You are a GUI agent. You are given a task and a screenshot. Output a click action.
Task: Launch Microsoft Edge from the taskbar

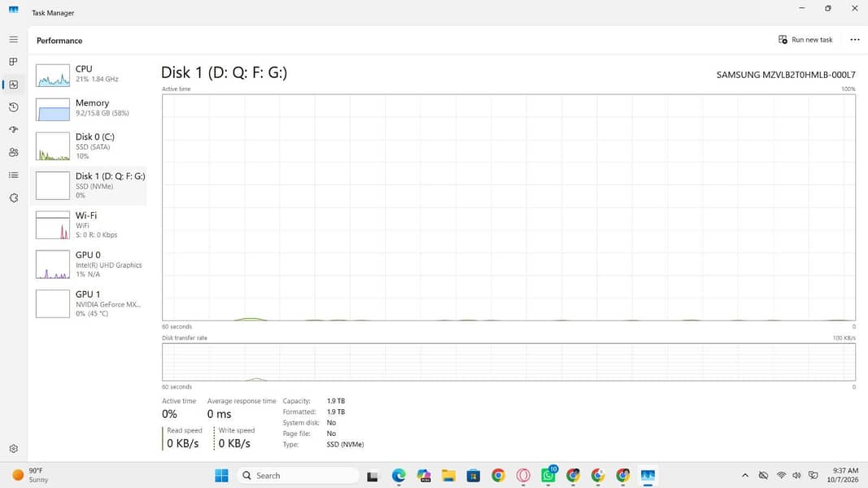point(399,476)
